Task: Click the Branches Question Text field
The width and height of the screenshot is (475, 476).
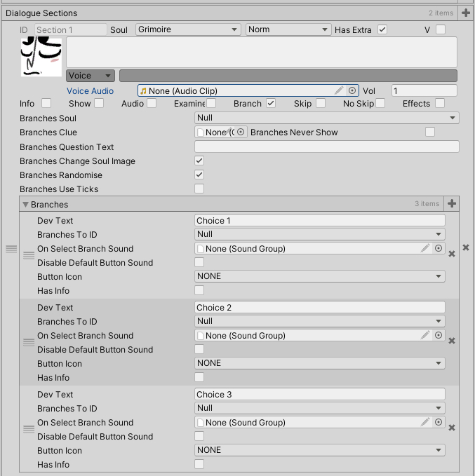Action: (326, 147)
